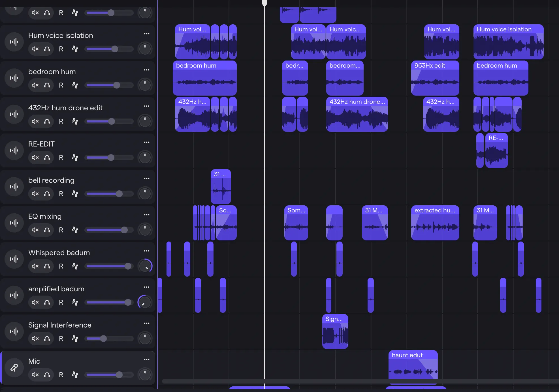Mute the EQ mixing track
This screenshot has width=559, height=392.
(35, 230)
